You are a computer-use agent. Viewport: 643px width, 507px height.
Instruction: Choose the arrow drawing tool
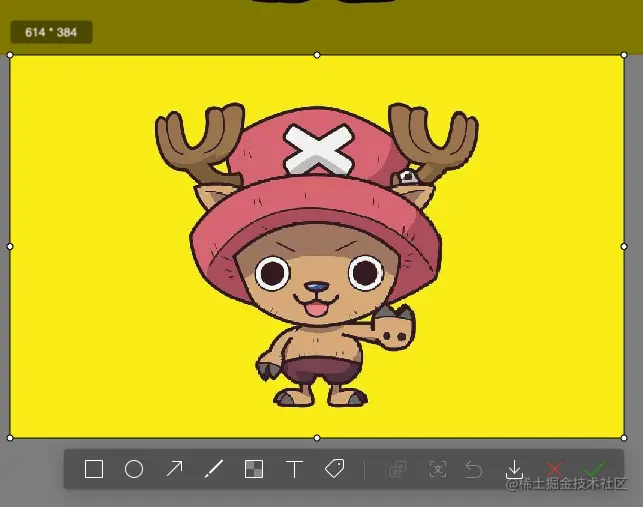click(174, 469)
